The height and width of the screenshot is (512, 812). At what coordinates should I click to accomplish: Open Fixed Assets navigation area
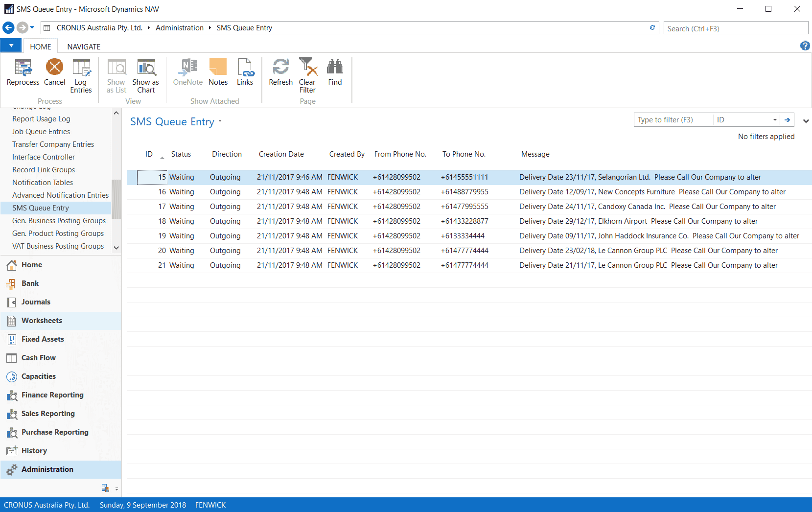61,339
